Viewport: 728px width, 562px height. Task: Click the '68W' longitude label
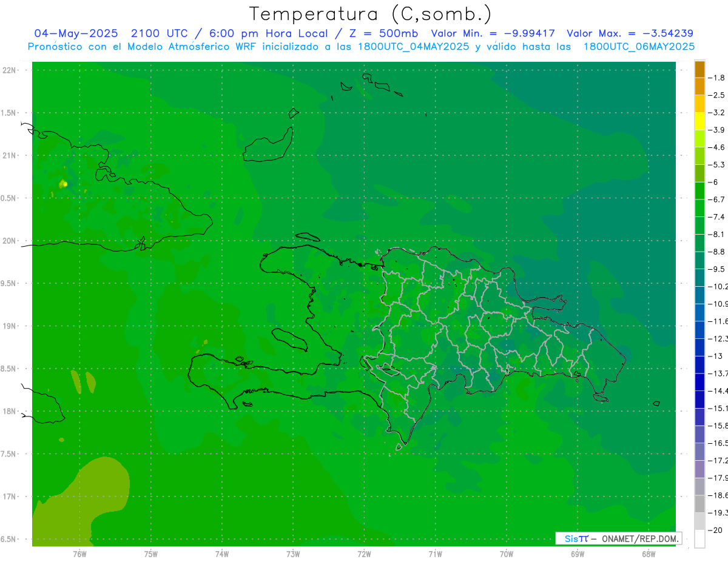pyautogui.click(x=649, y=554)
